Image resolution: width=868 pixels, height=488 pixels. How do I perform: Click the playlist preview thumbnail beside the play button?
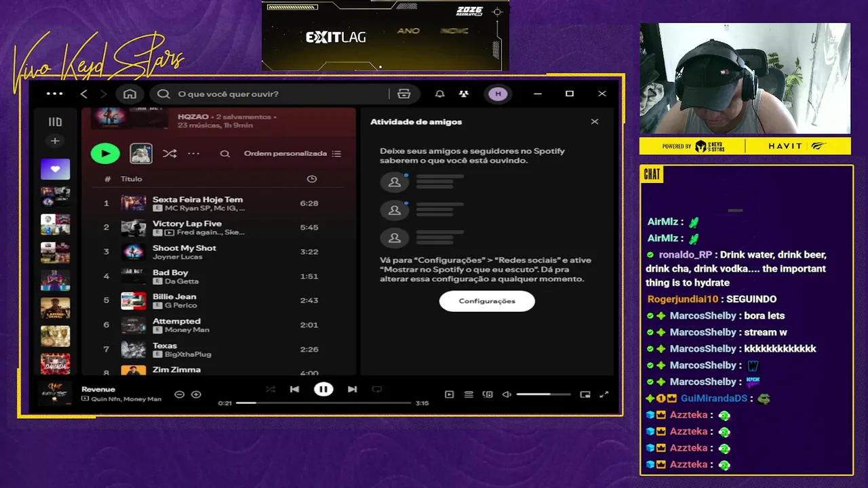pyautogui.click(x=141, y=154)
